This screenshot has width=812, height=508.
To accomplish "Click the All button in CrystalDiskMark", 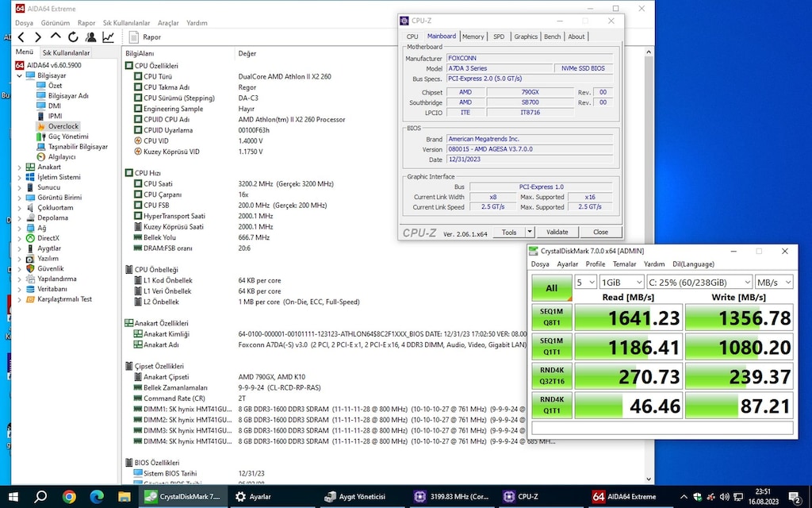I will click(x=552, y=287).
